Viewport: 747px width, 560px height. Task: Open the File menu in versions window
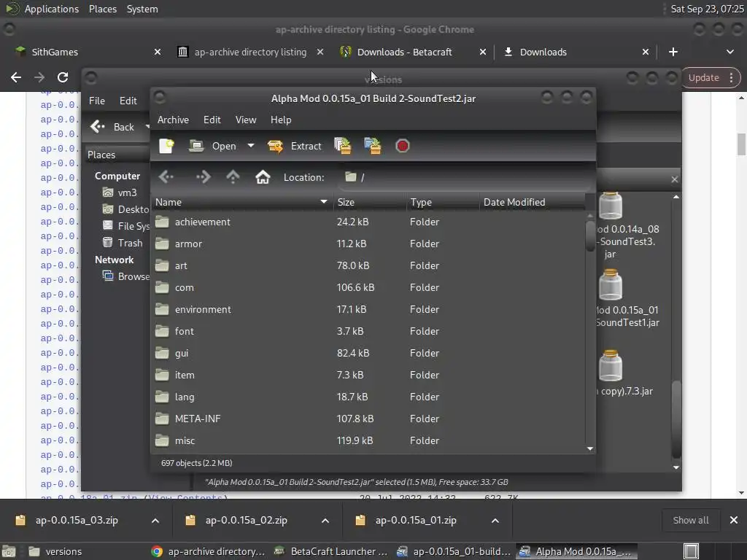pos(97,101)
